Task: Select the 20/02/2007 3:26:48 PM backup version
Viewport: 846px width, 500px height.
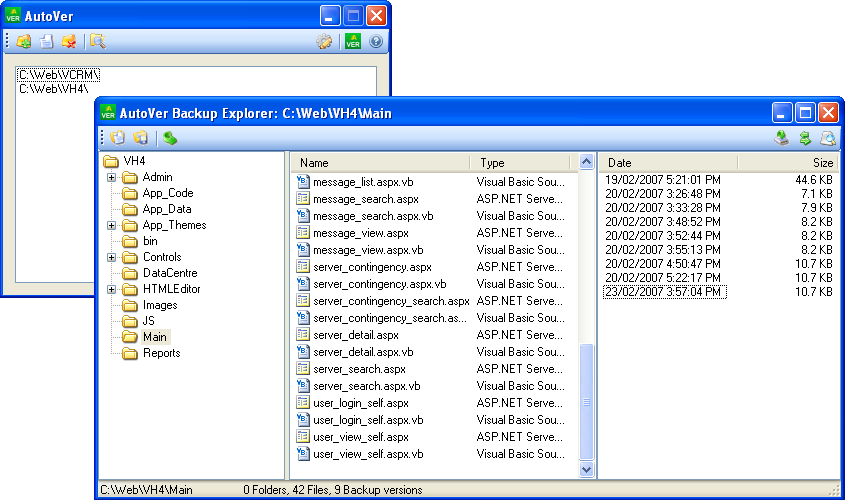Action: tap(663, 194)
